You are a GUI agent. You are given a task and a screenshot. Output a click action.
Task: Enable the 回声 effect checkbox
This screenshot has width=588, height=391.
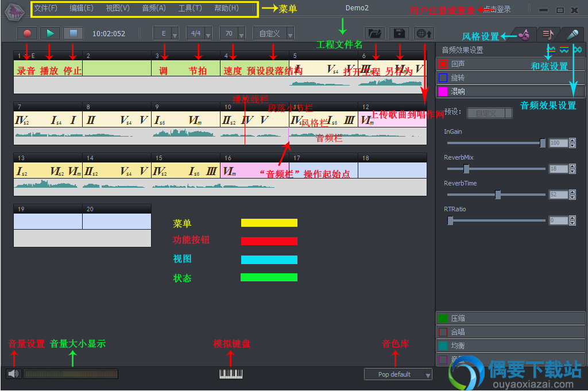tap(443, 64)
